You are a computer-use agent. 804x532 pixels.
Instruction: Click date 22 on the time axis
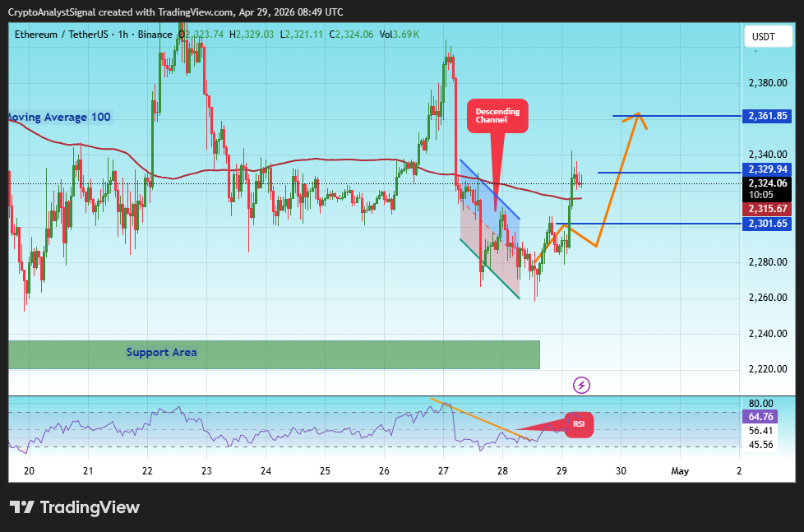[x=147, y=471]
